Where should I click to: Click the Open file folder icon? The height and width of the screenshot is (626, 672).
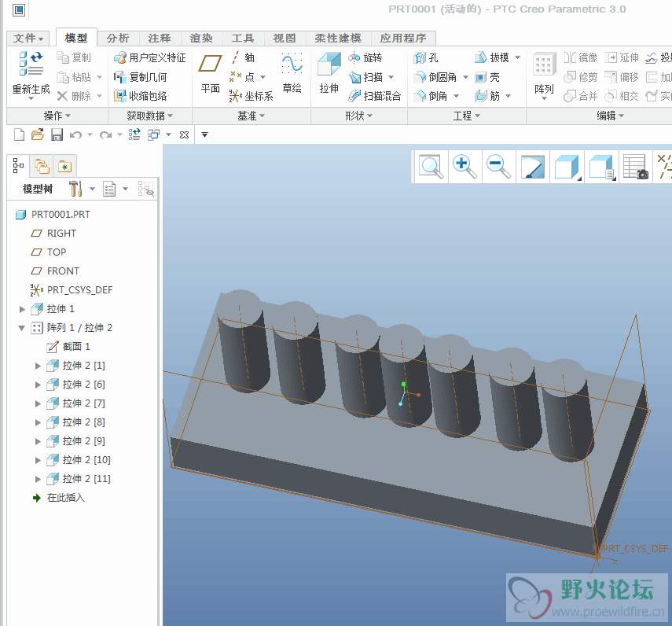click(38, 134)
